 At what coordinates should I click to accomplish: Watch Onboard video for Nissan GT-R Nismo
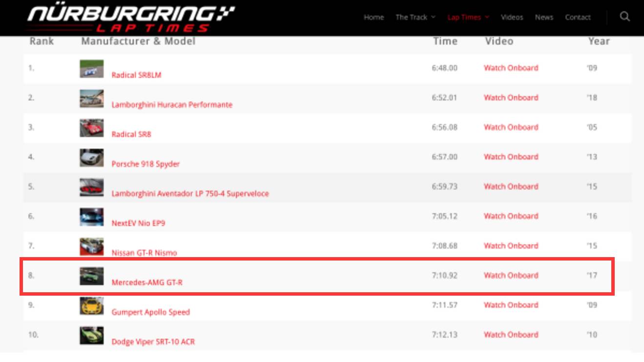(511, 246)
